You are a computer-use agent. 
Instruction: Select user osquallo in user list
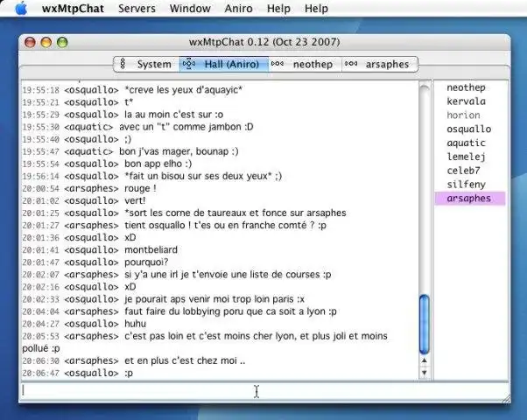[469, 129]
